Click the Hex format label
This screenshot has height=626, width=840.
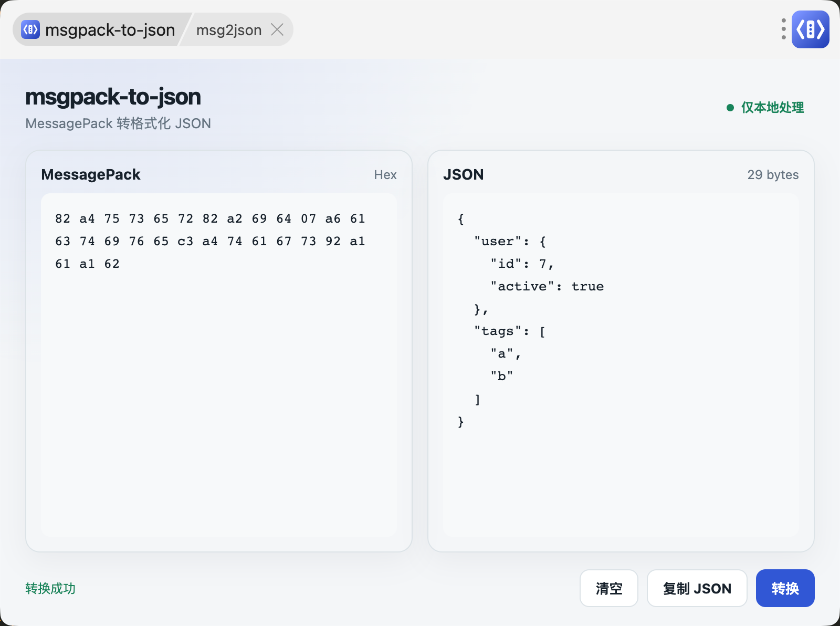(x=385, y=175)
